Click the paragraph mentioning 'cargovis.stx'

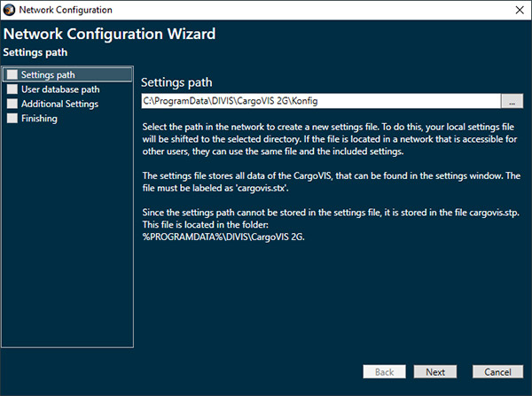(331, 182)
